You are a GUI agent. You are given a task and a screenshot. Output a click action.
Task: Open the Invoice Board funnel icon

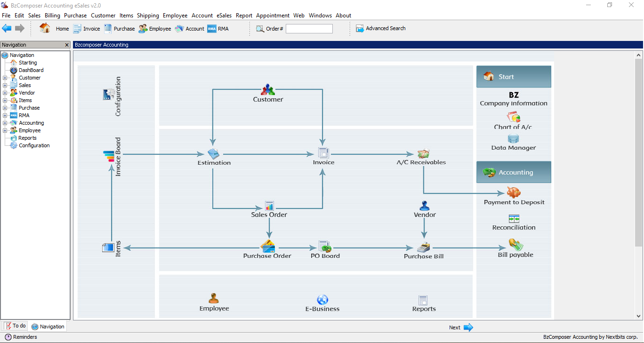[108, 156]
